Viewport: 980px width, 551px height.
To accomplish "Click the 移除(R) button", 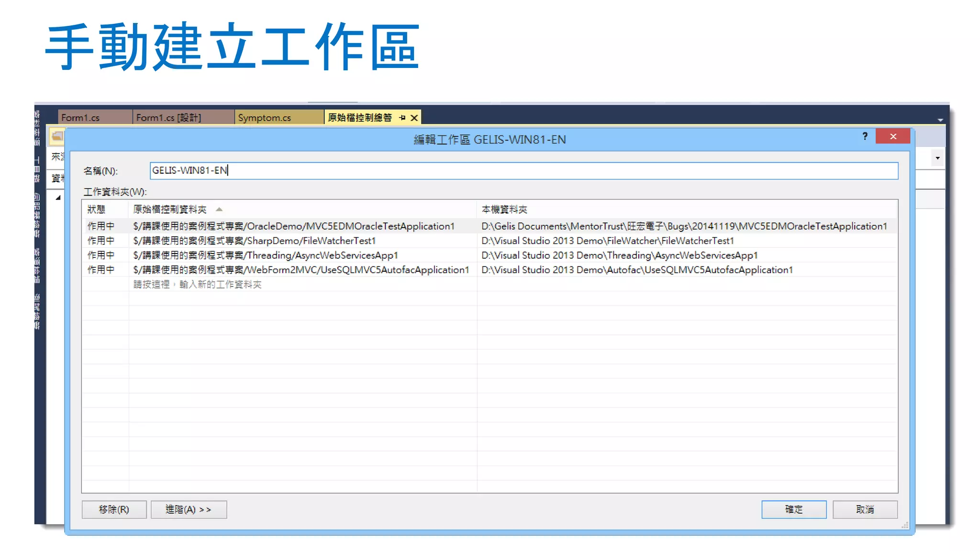I will click(x=114, y=509).
